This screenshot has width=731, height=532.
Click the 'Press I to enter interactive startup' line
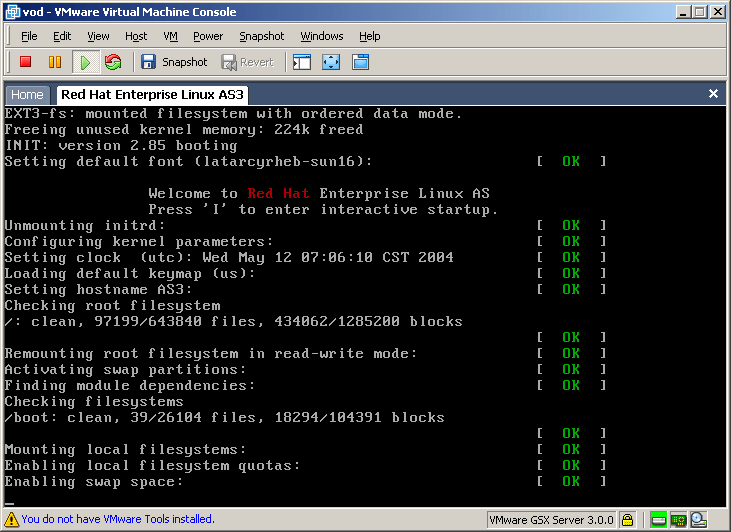click(x=323, y=210)
